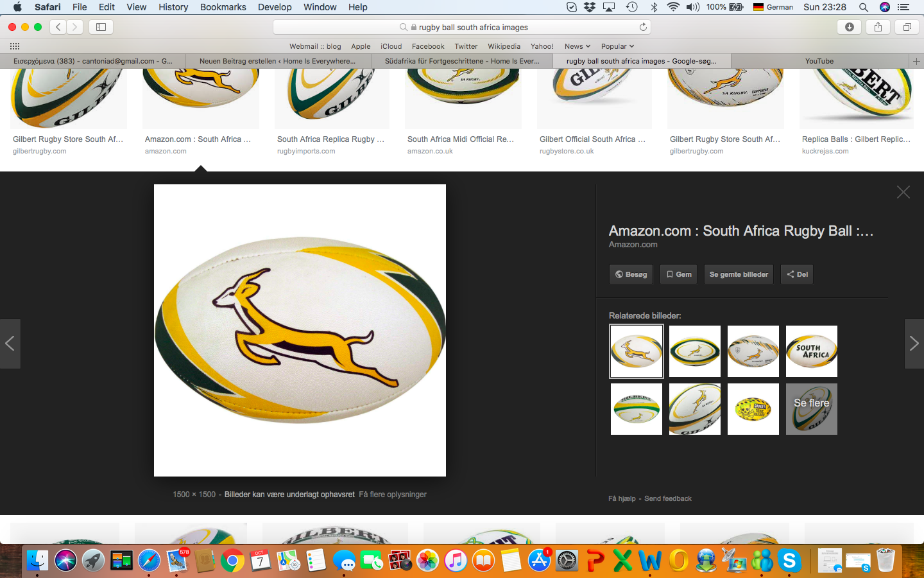The height and width of the screenshot is (578, 924).
Task: Open the Top Sites grid icon
Action: click(15, 46)
